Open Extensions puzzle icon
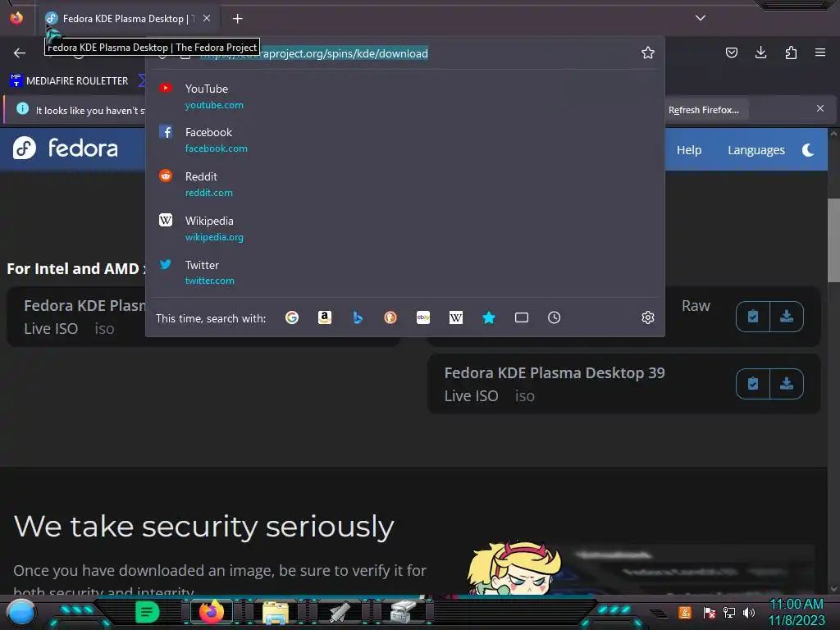Viewport: 840px width, 630px height. coord(791,52)
